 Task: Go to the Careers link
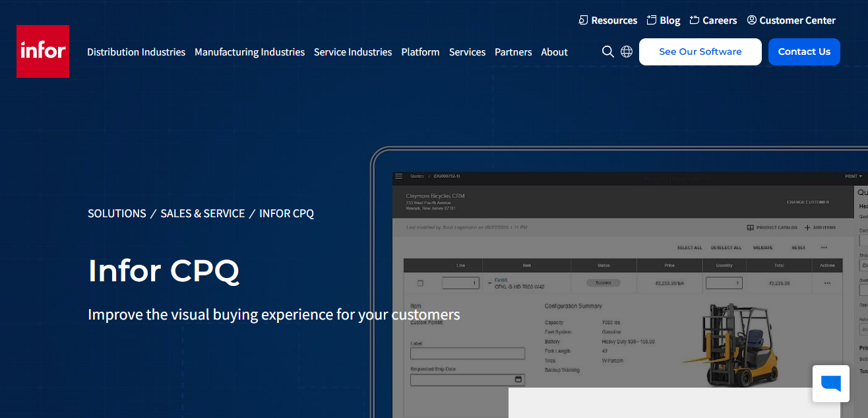click(720, 20)
